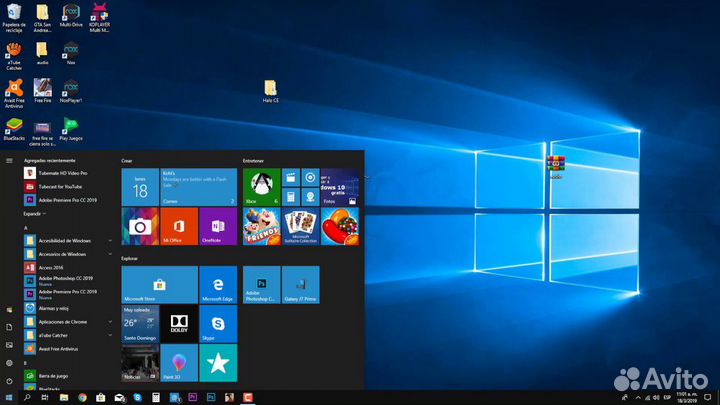Open the Xbox tile
The image size is (720, 405).
click(262, 187)
